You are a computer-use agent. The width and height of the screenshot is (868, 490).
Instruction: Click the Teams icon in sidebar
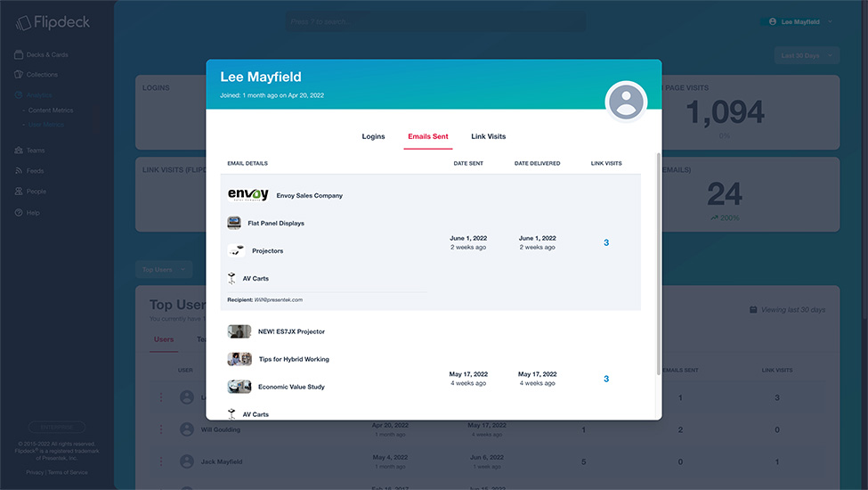click(19, 150)
